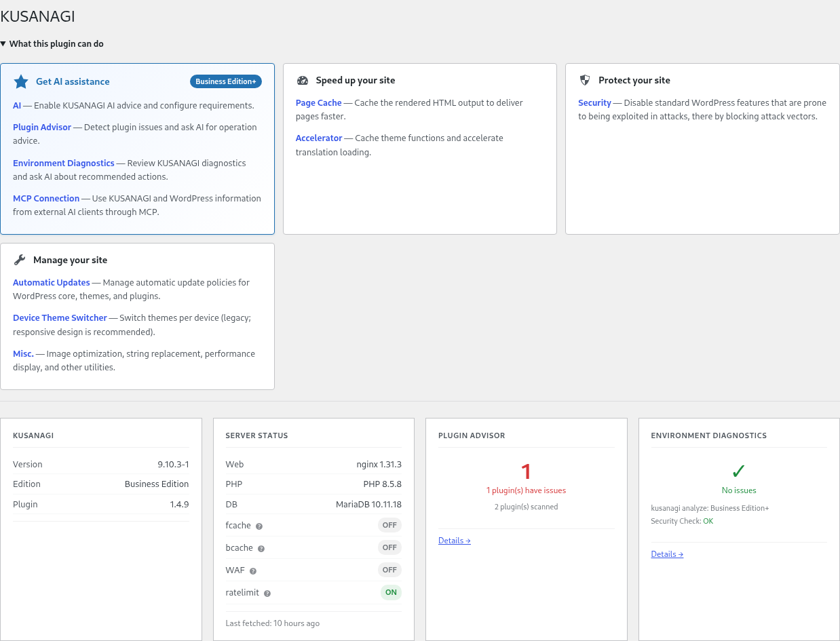Click the PLUGIN ADVISOR card heading

pyautogui.click(x=472, y=435)
